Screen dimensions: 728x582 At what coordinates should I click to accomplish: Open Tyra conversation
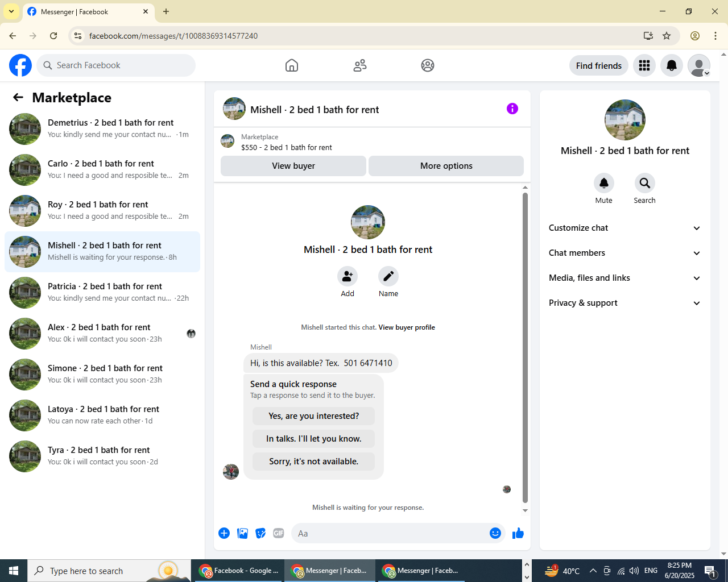pyautogui.click(x=102, y=456)
